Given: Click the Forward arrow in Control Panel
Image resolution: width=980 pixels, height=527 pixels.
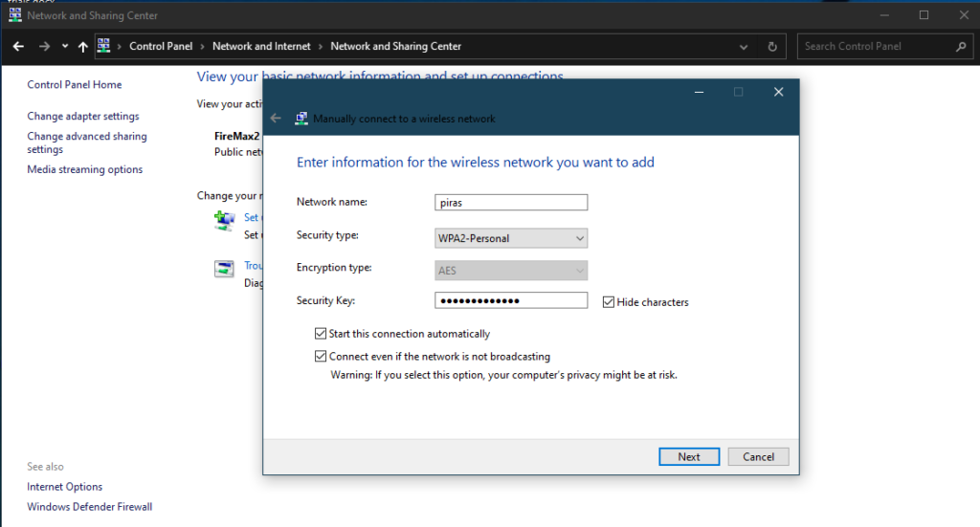Looking at the screenshot, I should point(44,46).
